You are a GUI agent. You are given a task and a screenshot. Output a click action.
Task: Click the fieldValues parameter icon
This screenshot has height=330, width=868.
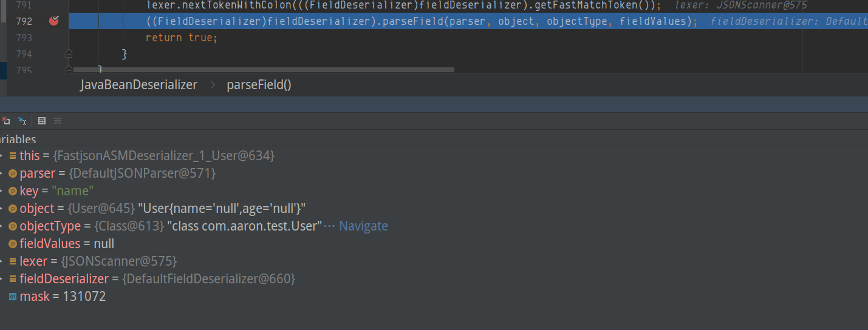coord(13,244)
